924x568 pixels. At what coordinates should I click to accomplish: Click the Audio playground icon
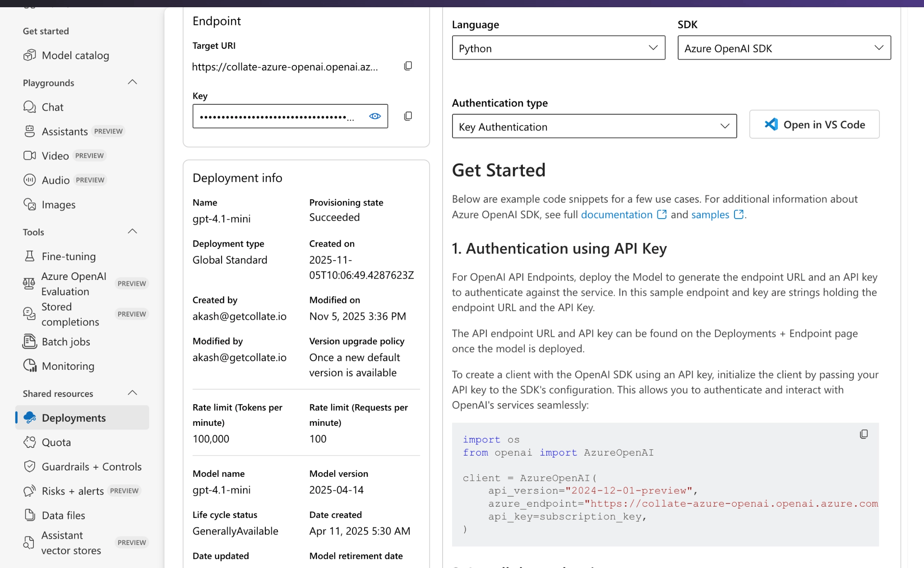30,180
